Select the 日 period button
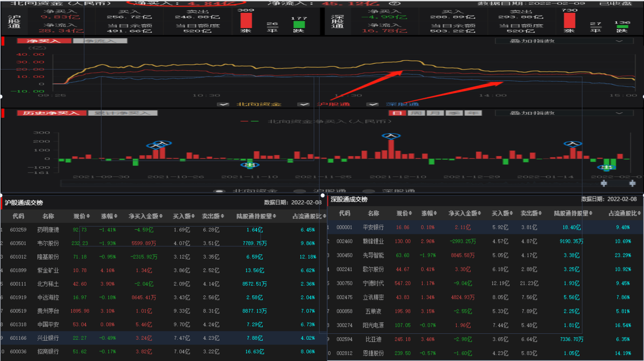The height and width of the screenshot is (361, 644). [x=397, y=113]
